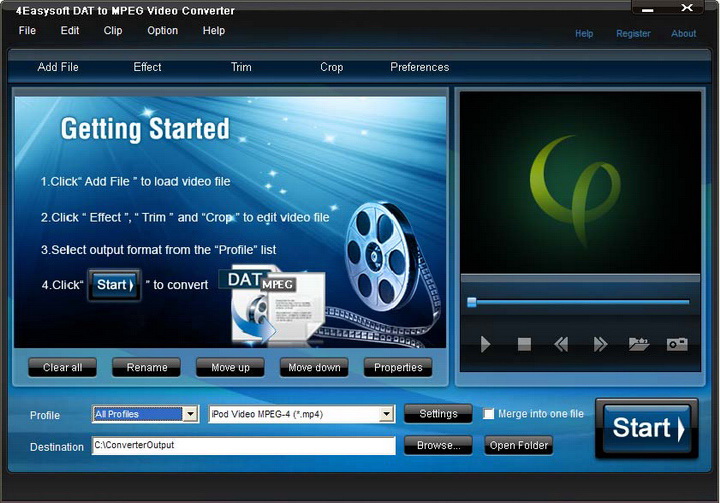This screenshot has height=503, width=720.
Task: Click the large Start convert button
Action: (x=647, y=428)
